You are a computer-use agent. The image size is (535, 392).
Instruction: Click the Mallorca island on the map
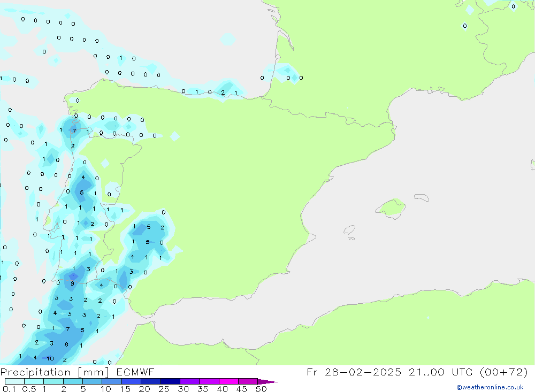point(391,208)
